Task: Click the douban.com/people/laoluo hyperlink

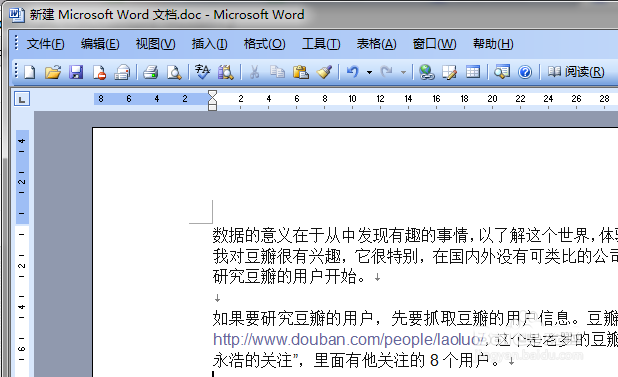Action: [x=349, y=339]
